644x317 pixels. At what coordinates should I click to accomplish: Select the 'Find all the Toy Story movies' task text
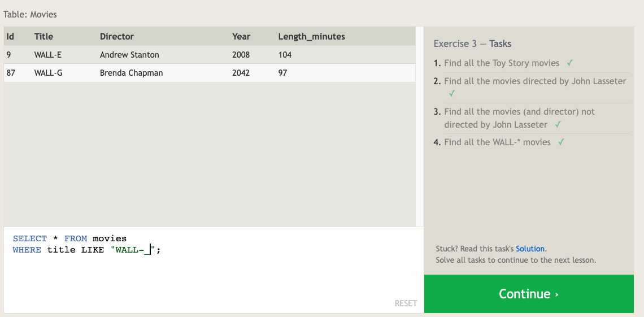[501, 63]
